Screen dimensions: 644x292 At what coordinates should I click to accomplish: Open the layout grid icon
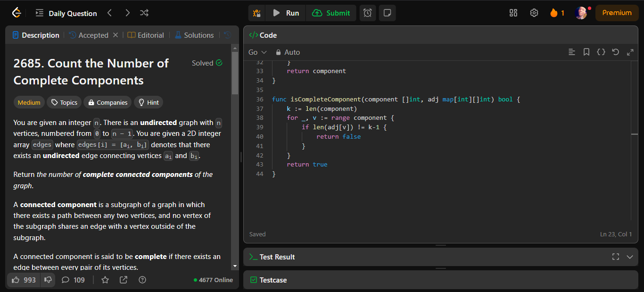[x=513, y=13]
